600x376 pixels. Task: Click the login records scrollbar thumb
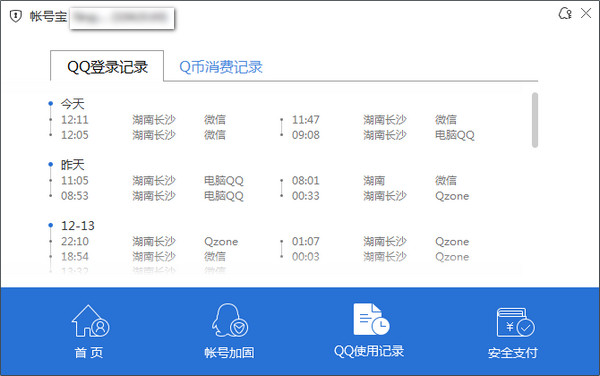535,120
